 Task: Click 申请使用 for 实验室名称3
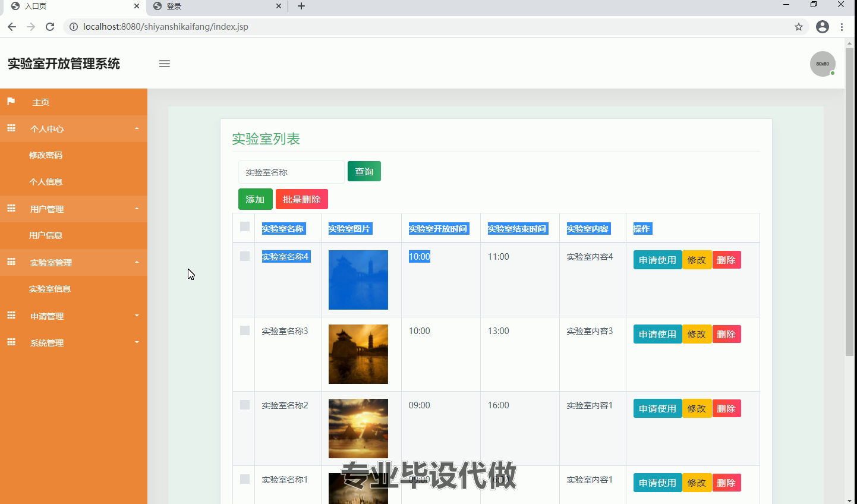(x=657, y=334)
